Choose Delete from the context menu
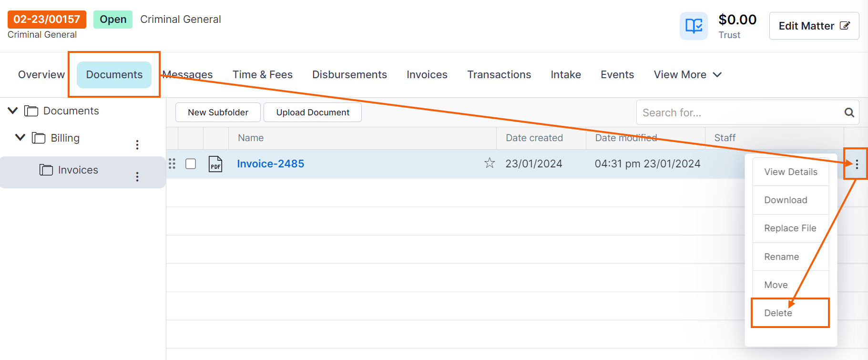The width and height of the screenshot is (868, 360). [778, 313]
